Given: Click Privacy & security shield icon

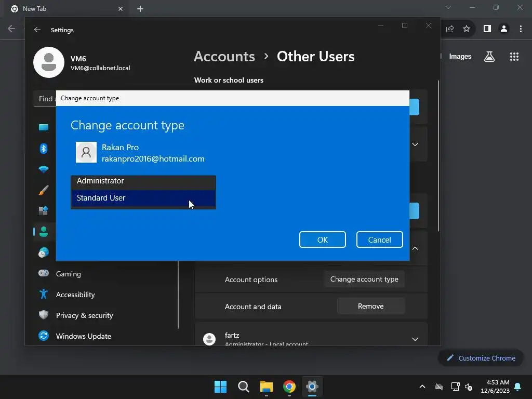Looking at the screenshot, I should (44, 315).
